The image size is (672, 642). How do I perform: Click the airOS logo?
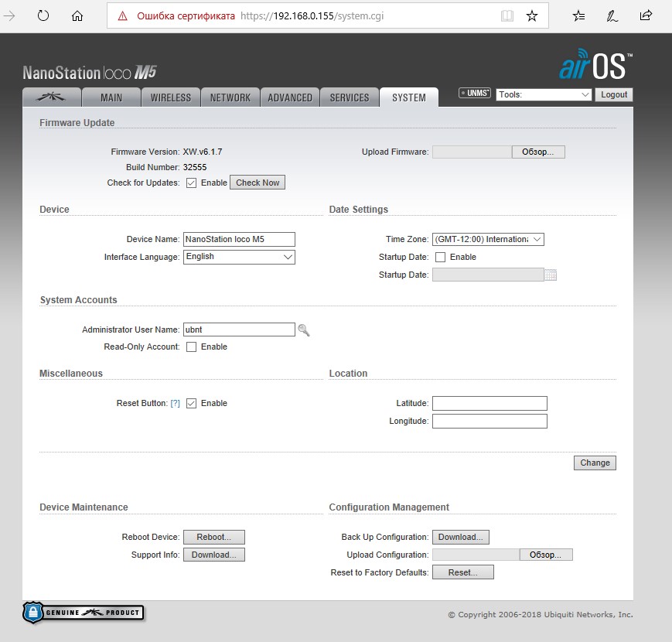[595, 65]
